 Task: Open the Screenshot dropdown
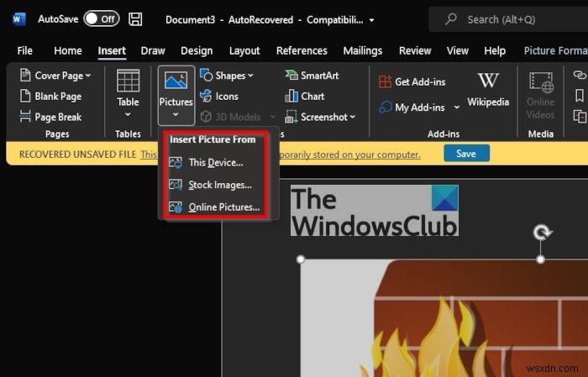tap(320, 117)
